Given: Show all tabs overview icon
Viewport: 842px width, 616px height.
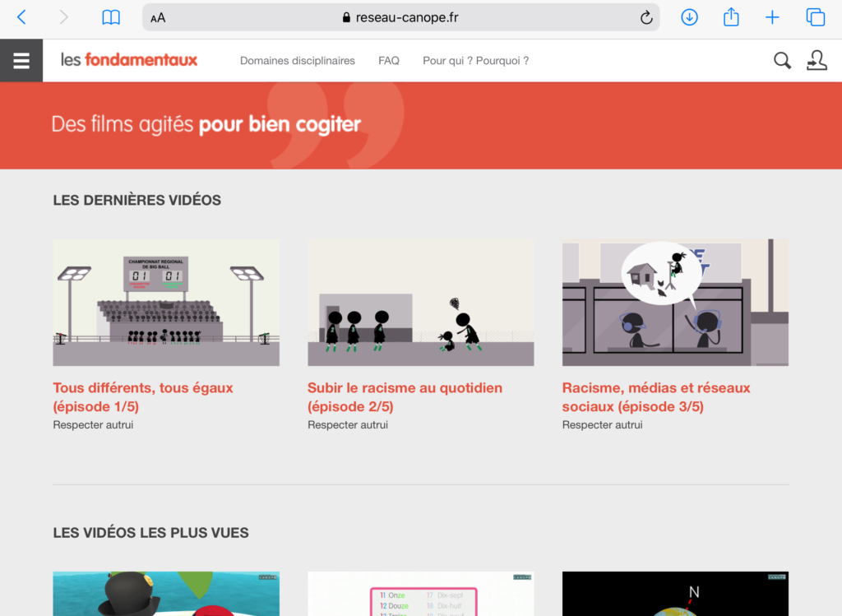Looking at the screenshot, I should pos(815,17).
